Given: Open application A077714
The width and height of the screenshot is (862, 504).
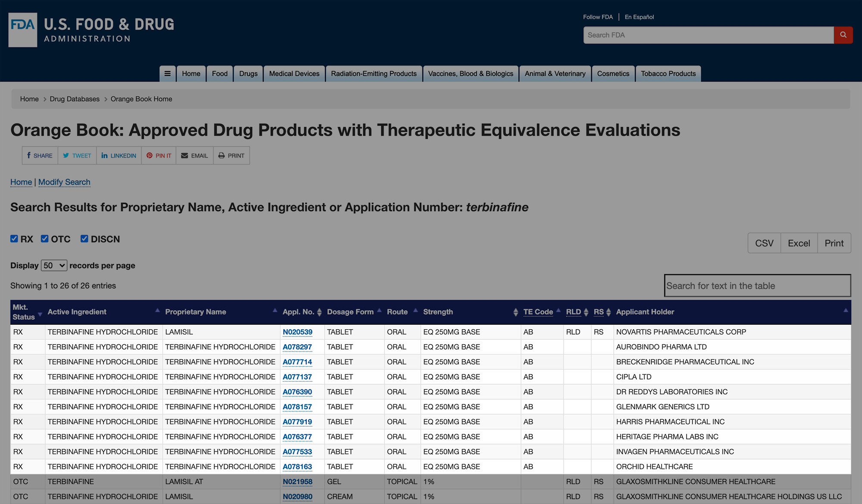Looking at the screenshot, I should tap(297, 362).
